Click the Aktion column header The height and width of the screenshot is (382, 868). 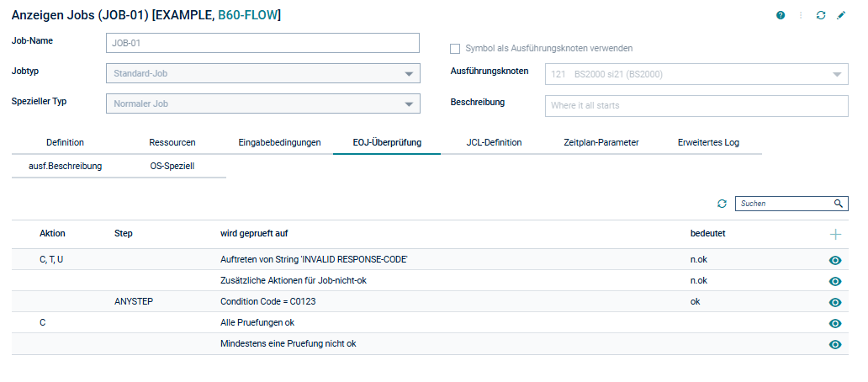click(53, 234)
